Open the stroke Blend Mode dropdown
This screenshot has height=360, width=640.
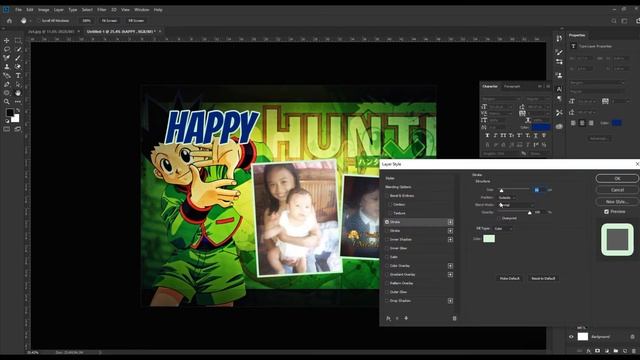[516, 205]
